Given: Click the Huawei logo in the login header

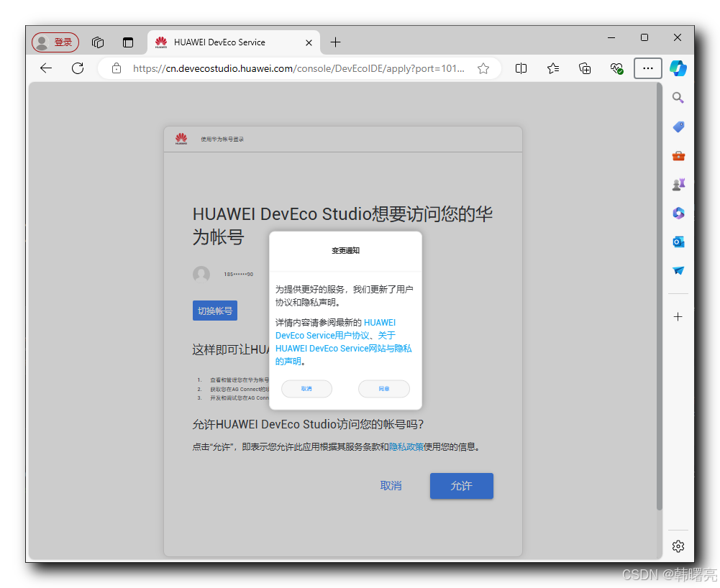Looking at the screenshot, I should [x=181, y=139].
